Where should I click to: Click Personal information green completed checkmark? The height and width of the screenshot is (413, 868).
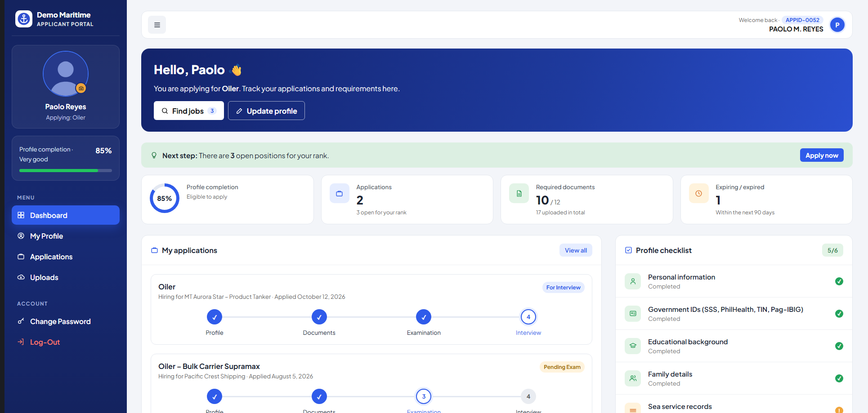pyautogui.click(x=839, y=281)
